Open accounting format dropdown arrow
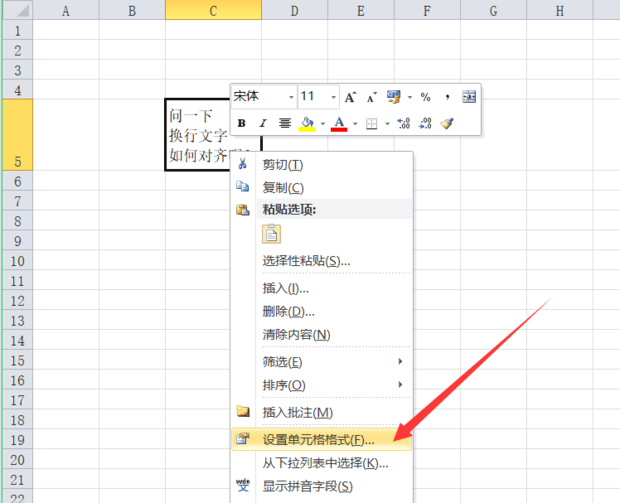 coord(410,97)
